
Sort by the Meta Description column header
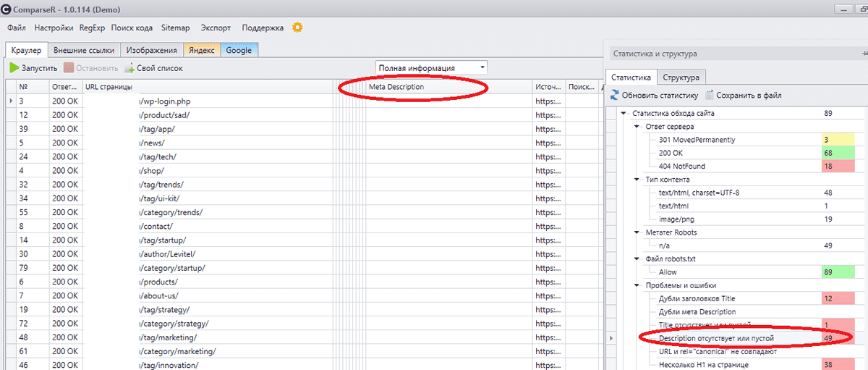click(x=396, y=87)
